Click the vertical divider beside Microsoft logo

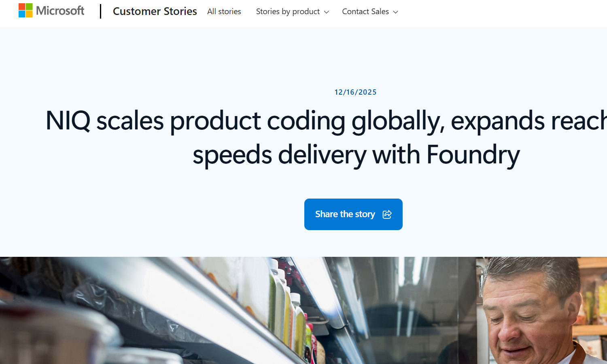(x=100, y=11)
